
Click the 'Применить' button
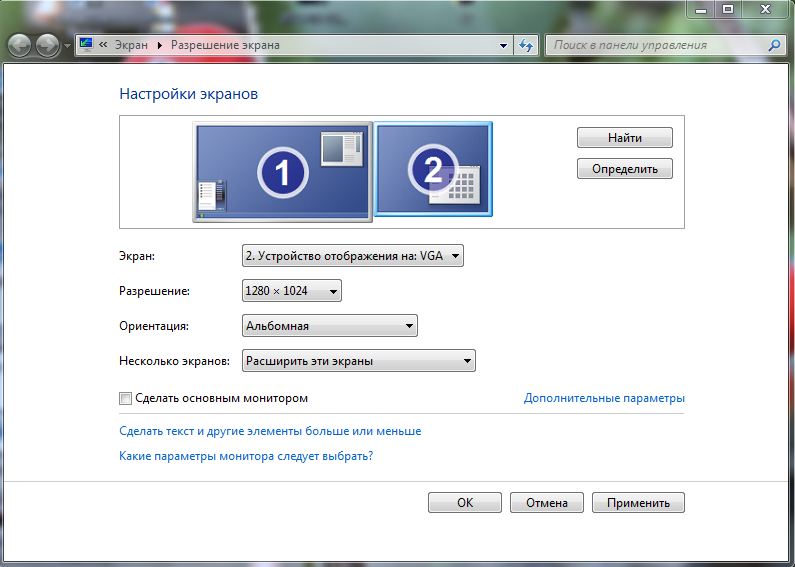click(x=638, y=503)
